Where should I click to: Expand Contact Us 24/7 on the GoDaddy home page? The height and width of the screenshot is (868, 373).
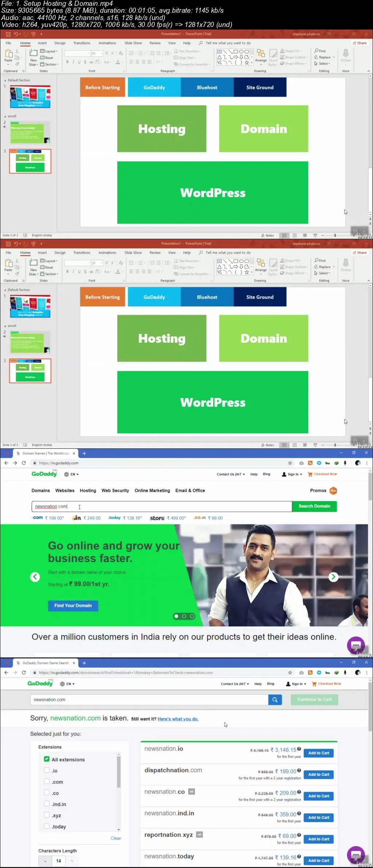[231, 474]
